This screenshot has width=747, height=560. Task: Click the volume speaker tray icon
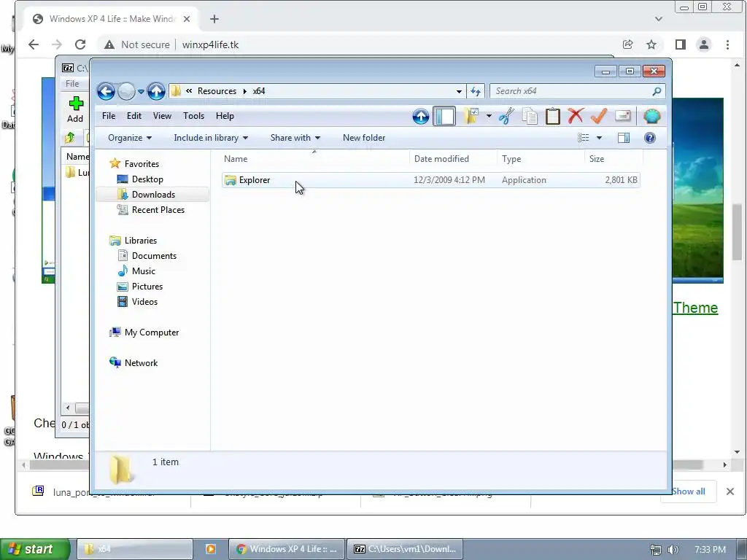[673, 550]
